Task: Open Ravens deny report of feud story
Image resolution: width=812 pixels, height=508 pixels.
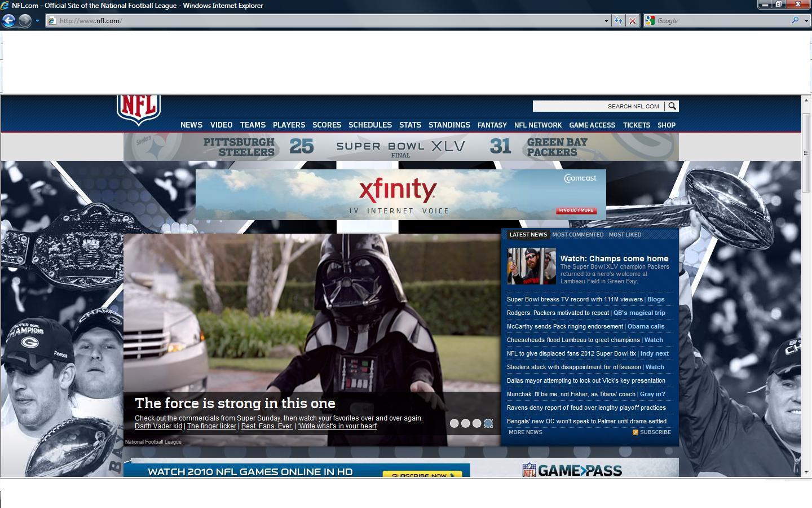Action: click(586, 408)
